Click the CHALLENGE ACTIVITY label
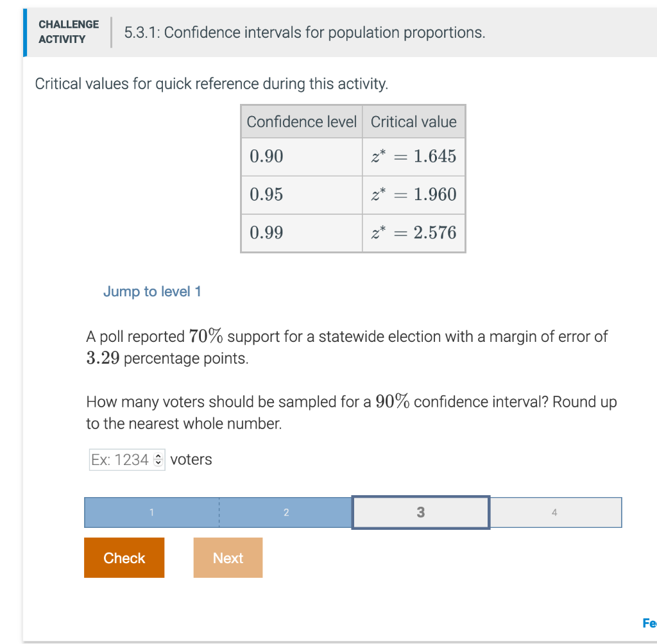Screen dimensions: 657x644 (69, 31)
